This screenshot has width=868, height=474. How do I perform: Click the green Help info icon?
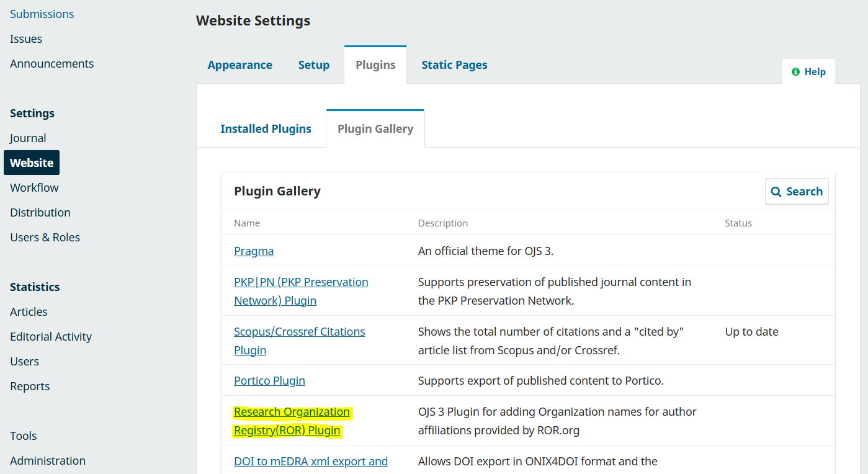click(795, 72)
